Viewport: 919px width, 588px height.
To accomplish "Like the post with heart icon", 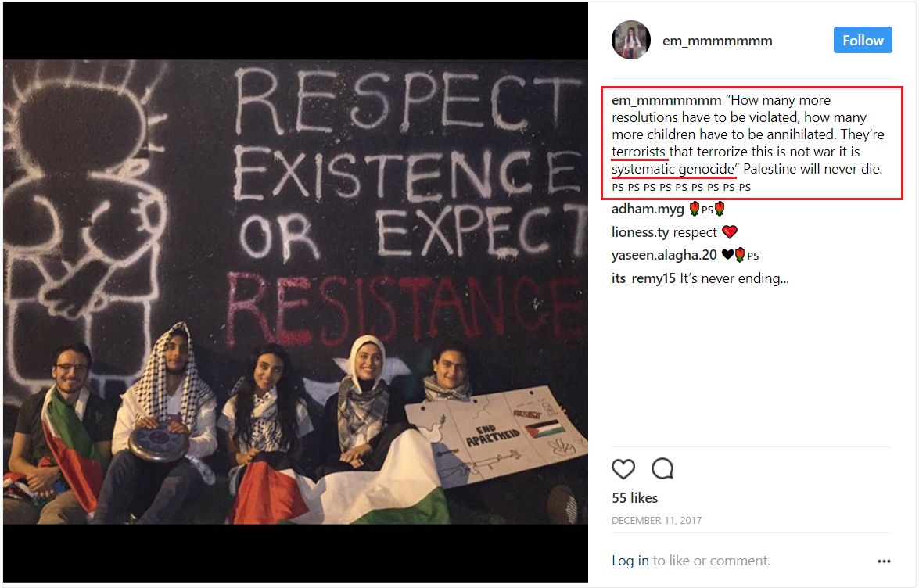I will [x=623, y=469].
